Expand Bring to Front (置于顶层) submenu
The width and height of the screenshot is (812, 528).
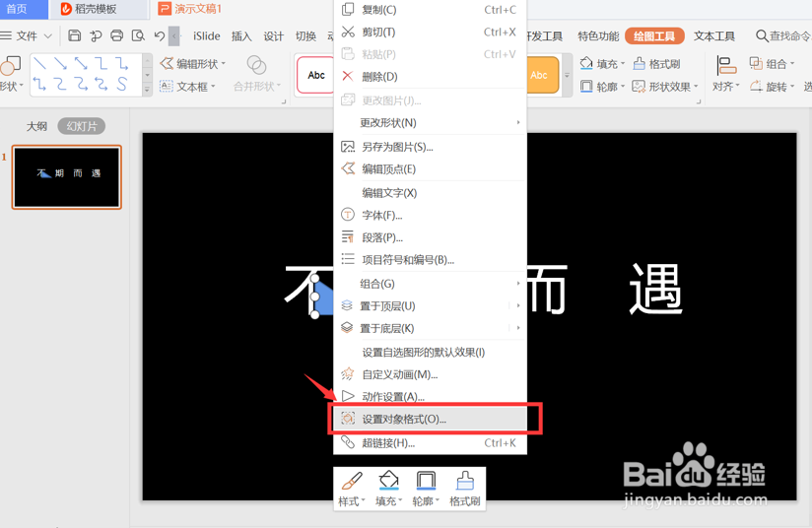pyautogui.click(x=430, y=306)
